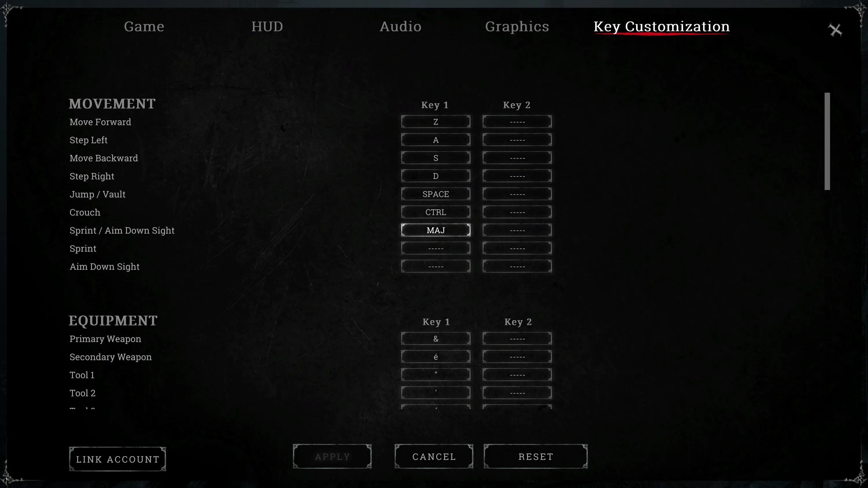Click the CANCEL button to discard changes
Viewport: 868px width, 488px height.
(x=434, y=456)
